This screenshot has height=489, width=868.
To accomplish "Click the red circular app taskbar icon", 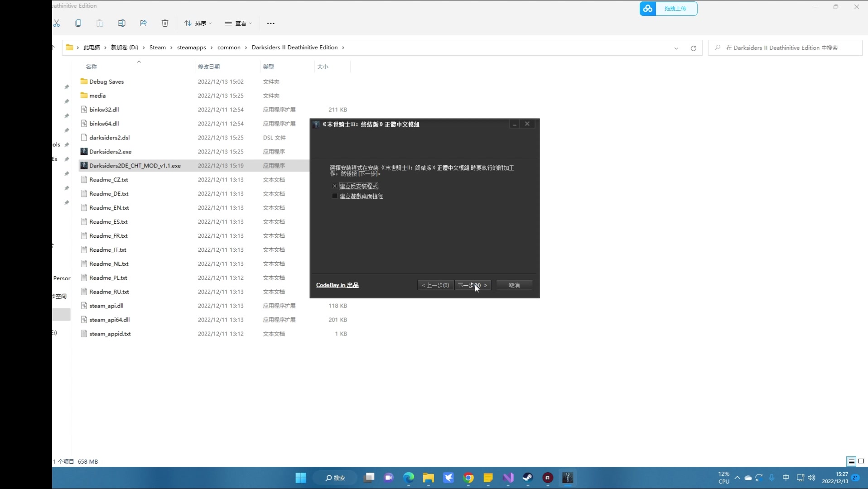I will point(548,478).
